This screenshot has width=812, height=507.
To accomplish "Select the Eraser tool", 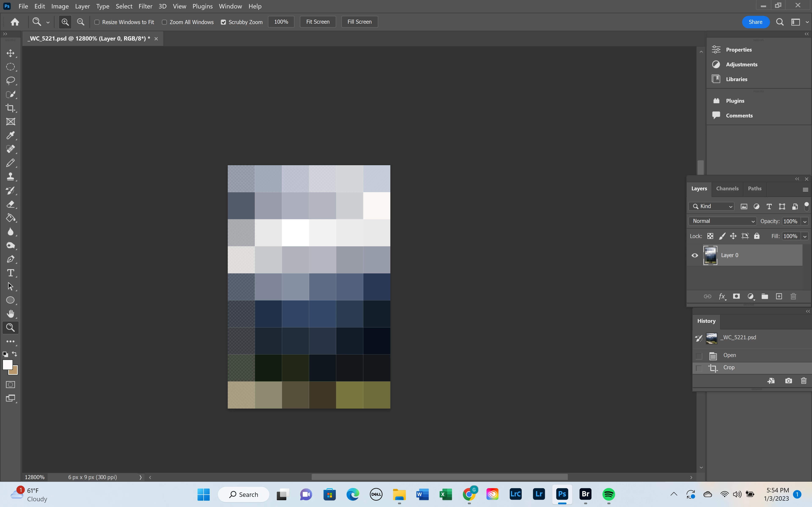I will pos(10,204).
